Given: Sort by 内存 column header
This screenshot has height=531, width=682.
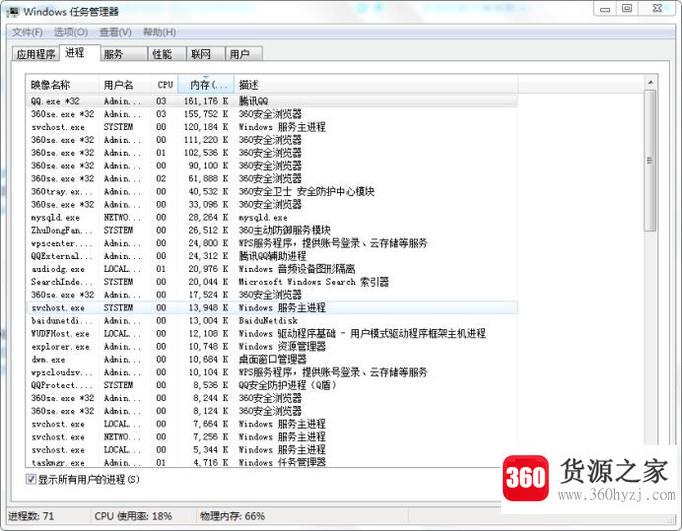Looking at the screenshot, I should [206, 85].
